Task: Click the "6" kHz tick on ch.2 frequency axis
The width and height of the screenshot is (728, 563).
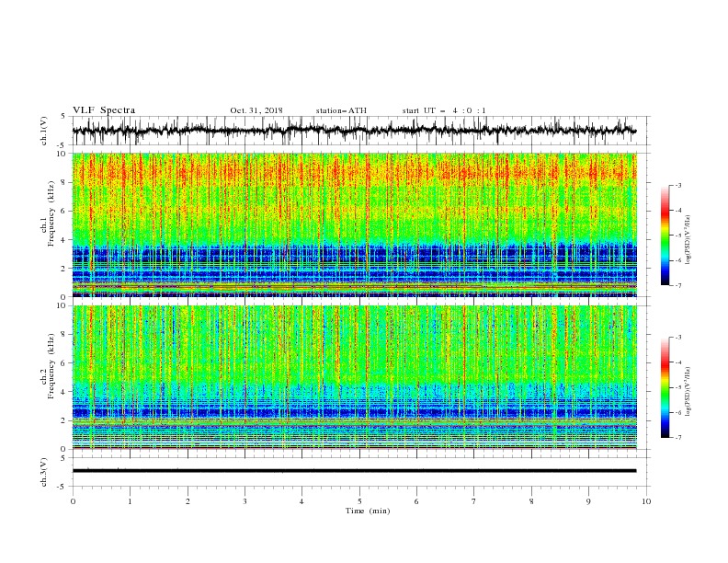Action: [64, 363]
